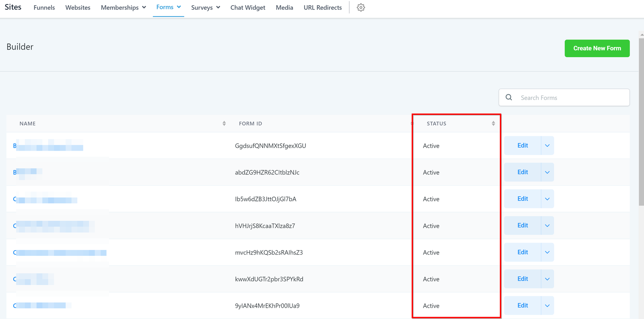Expand the action chevron for form 9yIANx4MrEKhPr00lUa9

pos(547,306)
